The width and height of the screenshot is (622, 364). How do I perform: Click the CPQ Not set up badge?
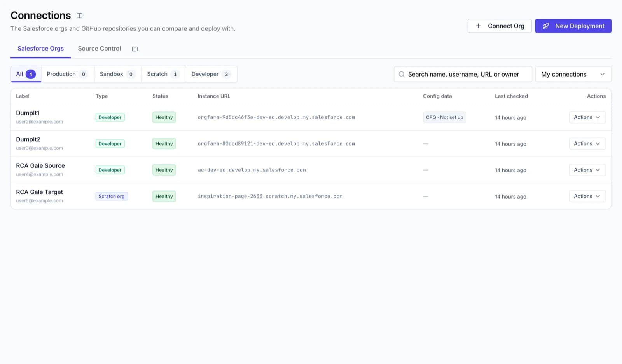(x=444, y=117)
